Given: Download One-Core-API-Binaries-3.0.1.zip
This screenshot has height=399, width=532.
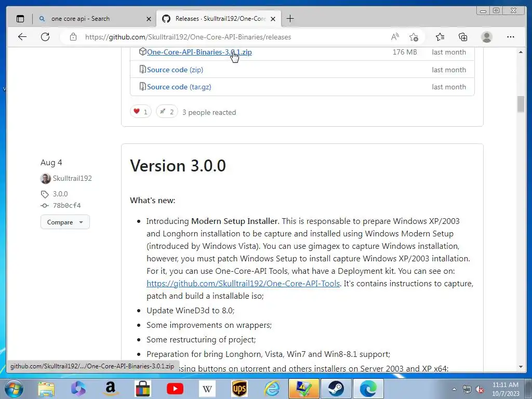Looking at the screenshot, I should pyautogui.click(x=199, y=52).
